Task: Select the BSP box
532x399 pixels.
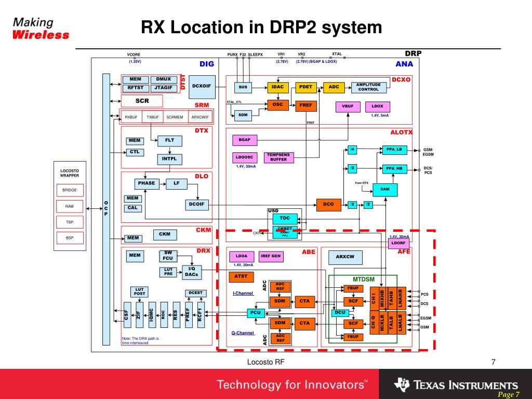Action: [70, 238]
